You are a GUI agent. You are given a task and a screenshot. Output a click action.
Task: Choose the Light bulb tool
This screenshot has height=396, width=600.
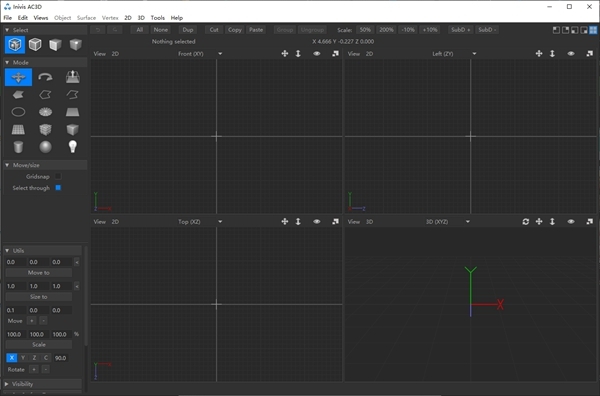pyautogui.click(x=72, y=147)
